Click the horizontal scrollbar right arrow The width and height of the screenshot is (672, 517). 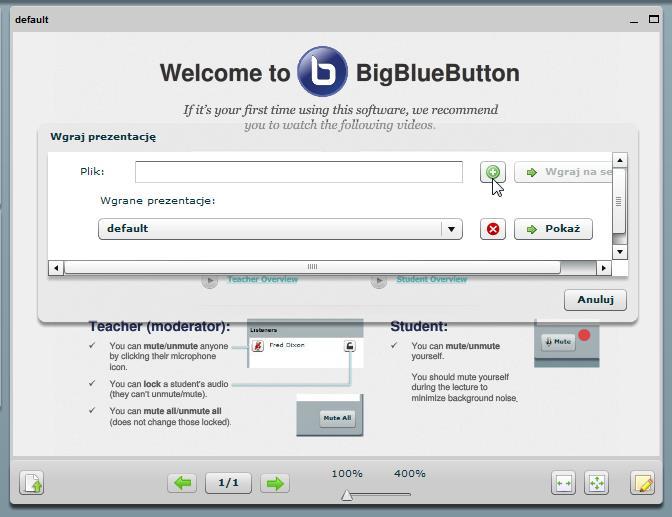point(604,268)
